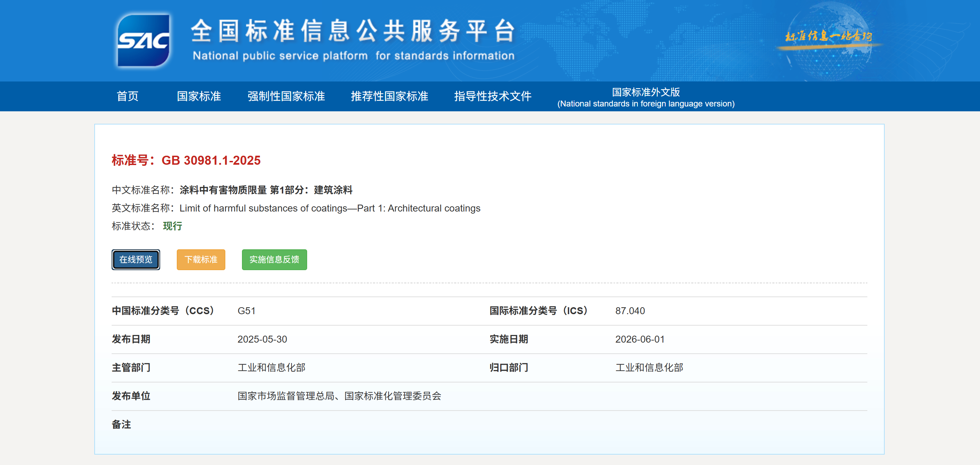Viewport: 980px width, 465px height.
Task: Select 强制性国家标准 in the navigation bar
Action: (x=286, y=96)
